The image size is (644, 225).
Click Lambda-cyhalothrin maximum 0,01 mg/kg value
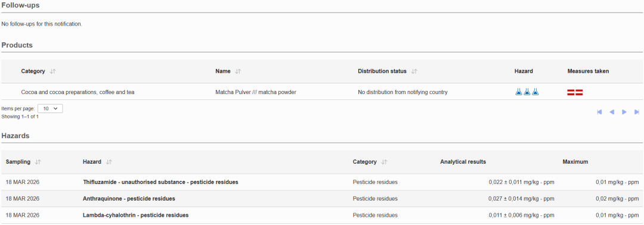coord(617,215)
